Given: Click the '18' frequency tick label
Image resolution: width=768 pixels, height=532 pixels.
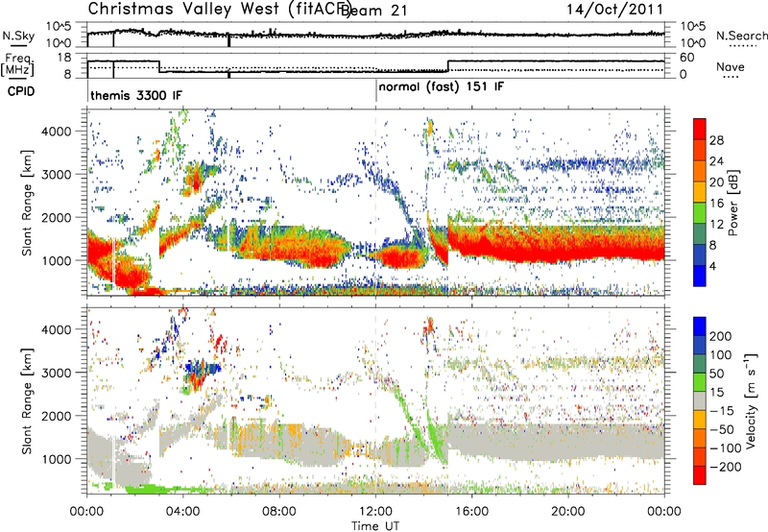Looking at the screenshot, I should tap(63, 58).
